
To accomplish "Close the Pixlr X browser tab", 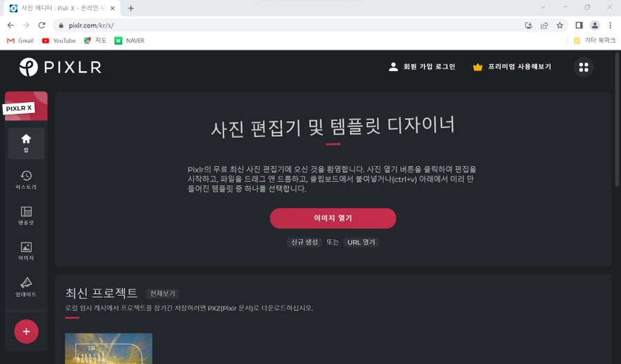I will (x=112, y=8).
